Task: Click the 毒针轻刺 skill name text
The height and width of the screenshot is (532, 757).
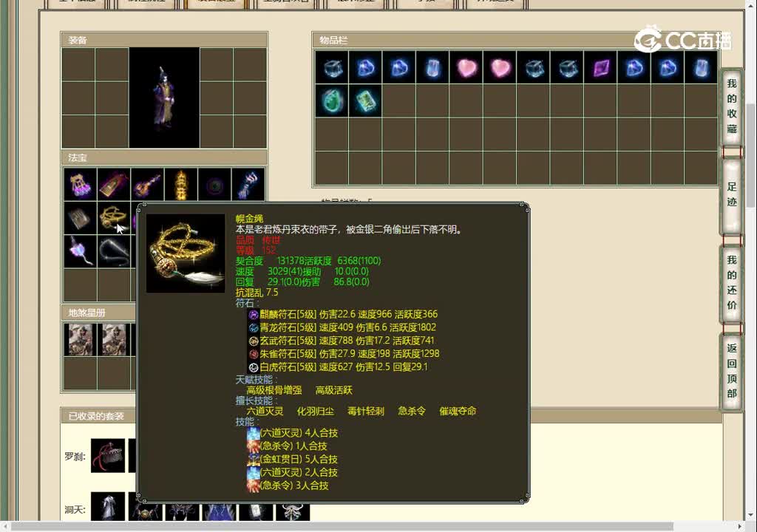Action: click(366, 411)
